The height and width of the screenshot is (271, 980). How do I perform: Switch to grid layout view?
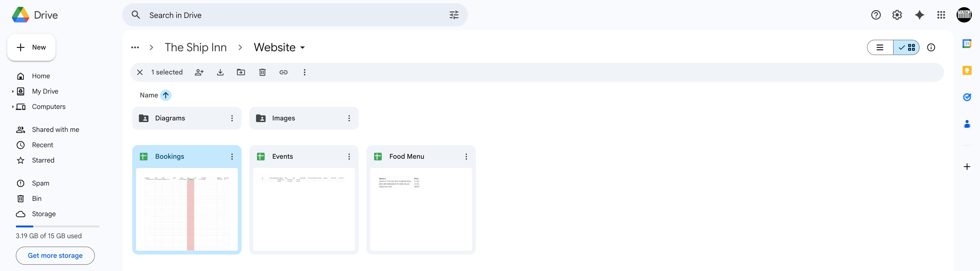[906, 47]
